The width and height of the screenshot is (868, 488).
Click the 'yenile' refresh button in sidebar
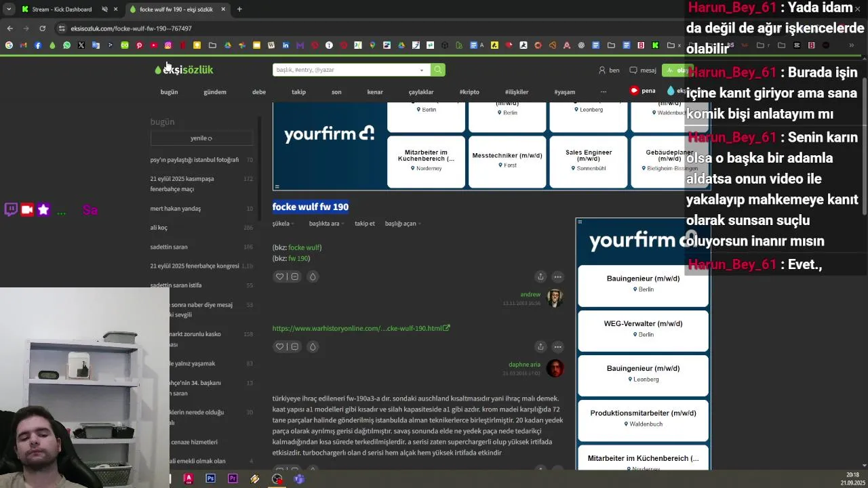tap(201, 138)
